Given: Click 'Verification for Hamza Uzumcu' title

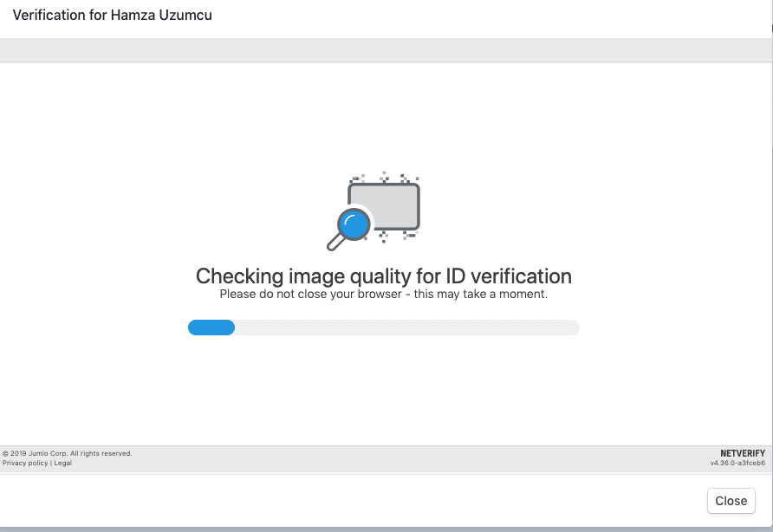Looking at the screenshot, I should (x=113, y=15).
